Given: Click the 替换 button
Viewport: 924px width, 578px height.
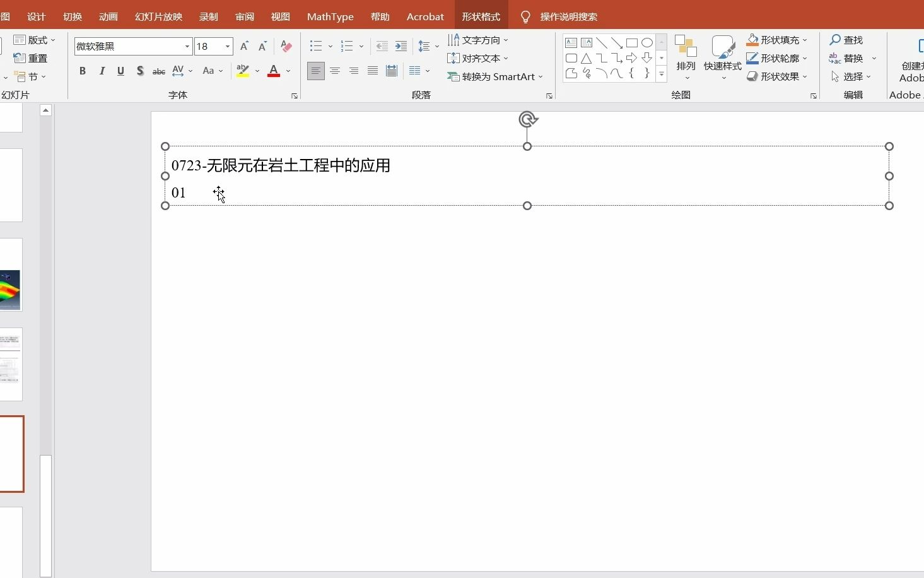Looking at the screenshot, I should (853, 58).
